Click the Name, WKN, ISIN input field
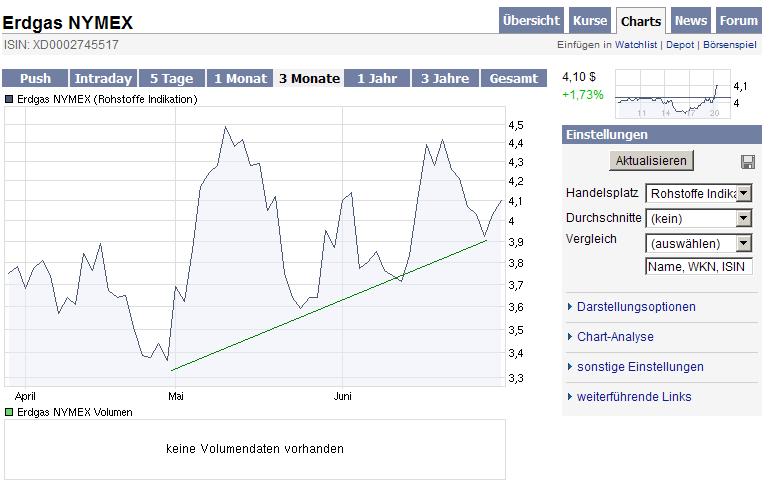The image size is (771, 494). [x=698, y=266]
